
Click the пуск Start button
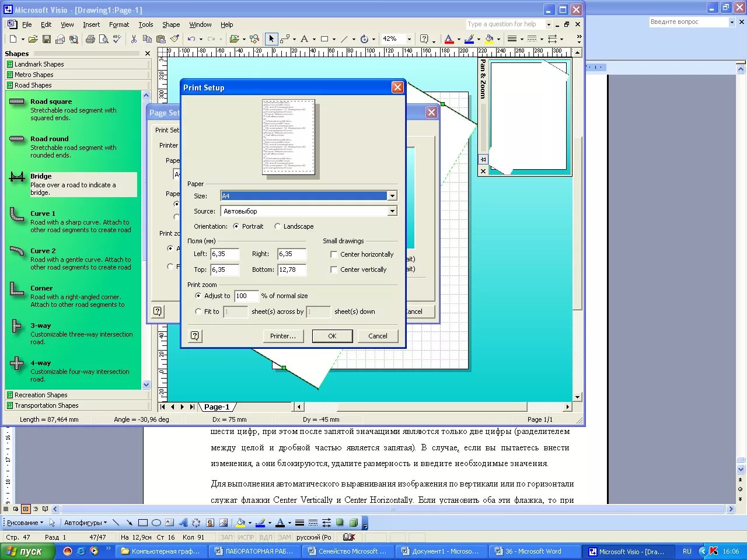pyautogui.click(x=27, y=551)
